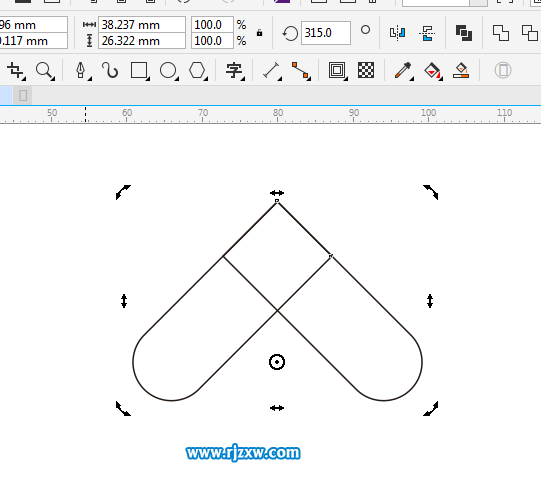Select the Crop tool
The image size is (541, 491).
click(15, 70)
